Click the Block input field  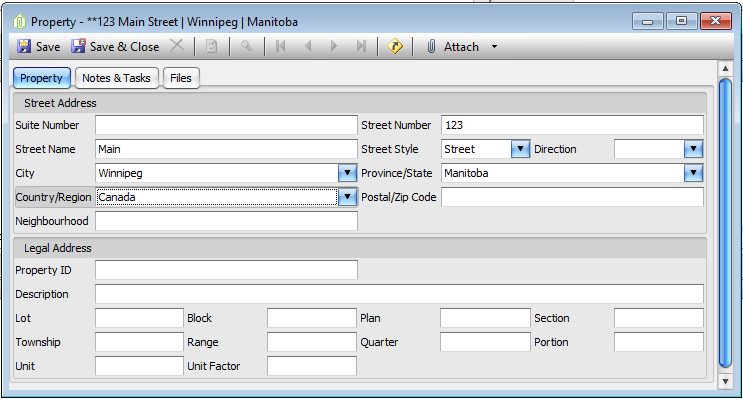tap(311, 318)
